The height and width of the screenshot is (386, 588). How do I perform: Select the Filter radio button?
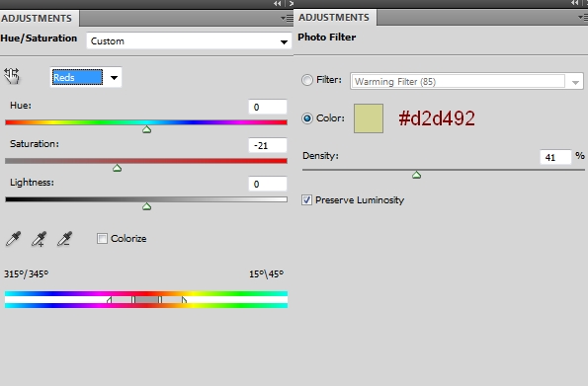(x=307, y=80)
